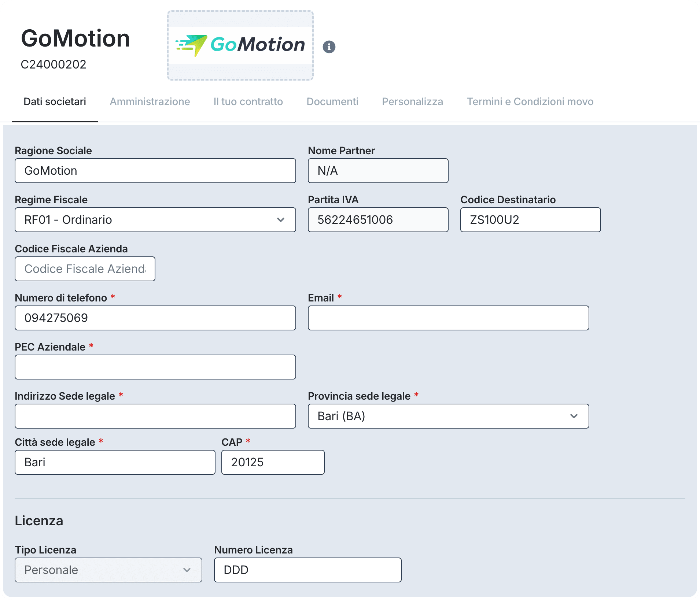Switch to the Amministrazione tab

click(150, 101)
